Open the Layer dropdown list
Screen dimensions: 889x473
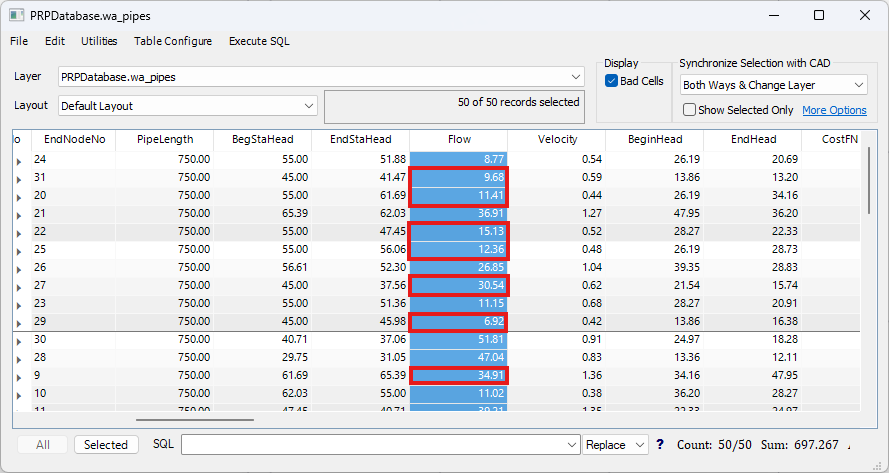point(576,77)
